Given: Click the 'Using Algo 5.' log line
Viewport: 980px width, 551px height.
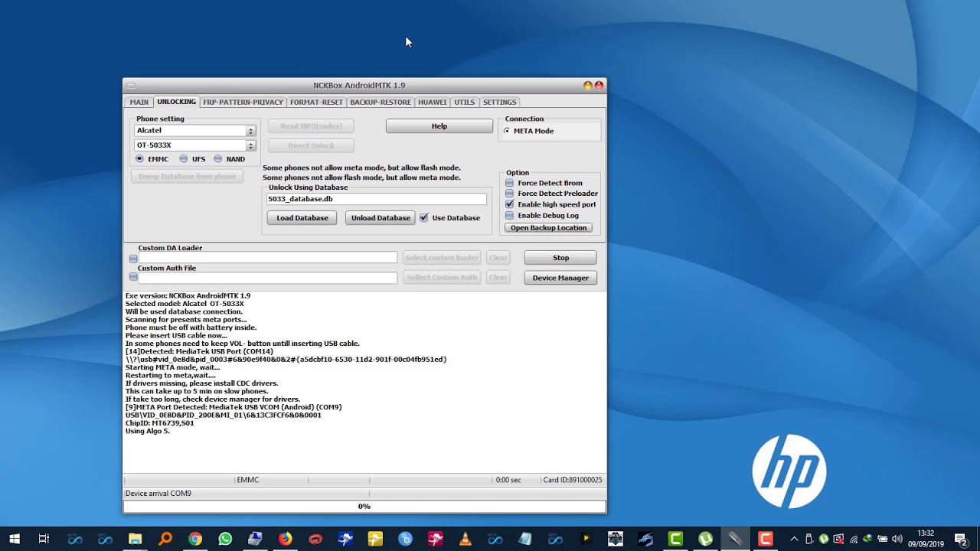Looking at the screenshot, I should click(148, 431).
